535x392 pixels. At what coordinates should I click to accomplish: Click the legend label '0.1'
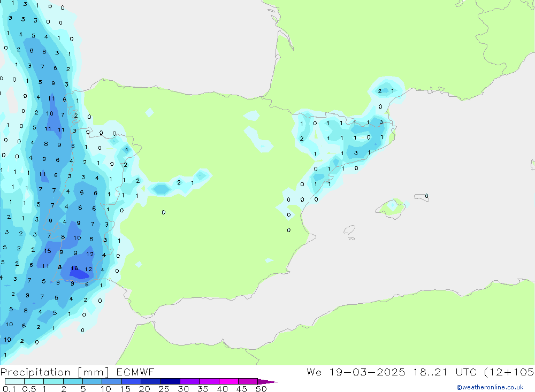point(9,389)
